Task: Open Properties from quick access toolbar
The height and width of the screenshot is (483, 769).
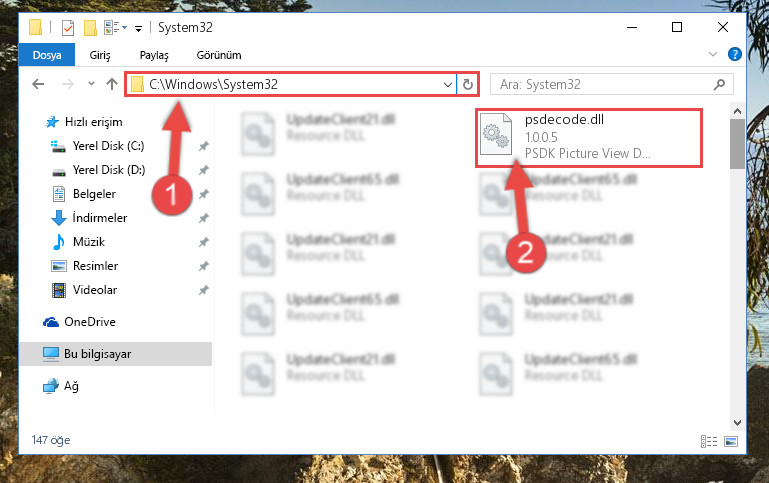Action: click(68, 28)
